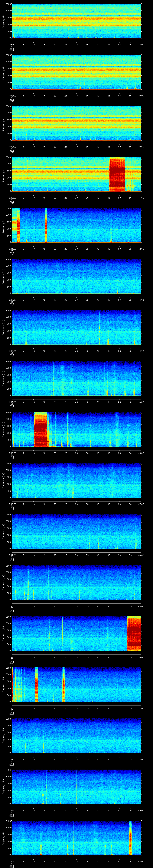153x868 pixels.
Task: Click the 0:47:00 start time label
Action: 12,555
